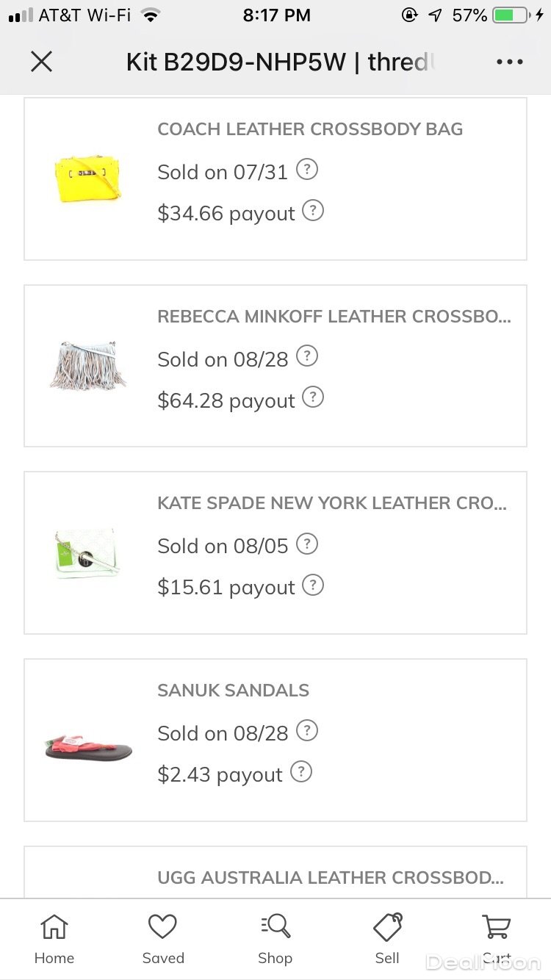
Task: Open Kate Spade New York Leather listing title
Action: (332, 503)
